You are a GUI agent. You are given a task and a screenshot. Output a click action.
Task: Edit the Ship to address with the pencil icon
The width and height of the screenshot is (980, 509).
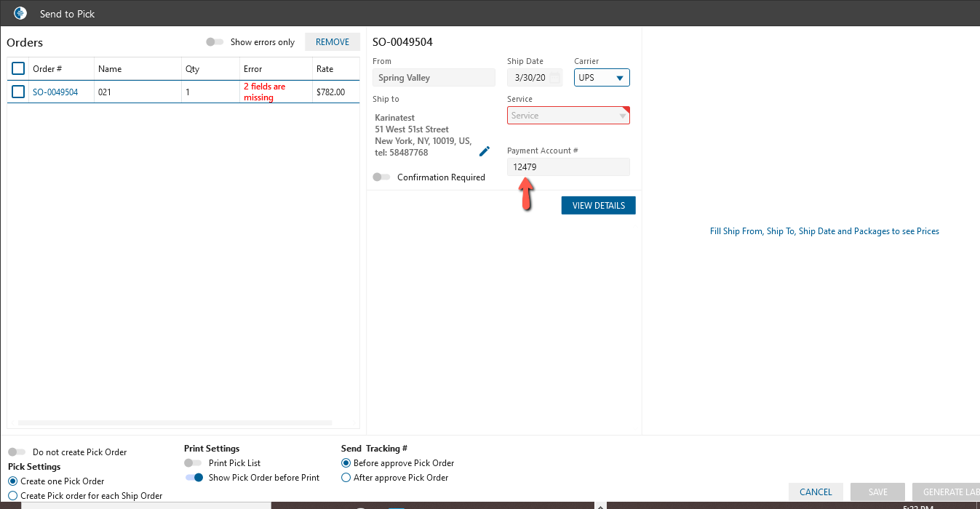pos(485,151)
